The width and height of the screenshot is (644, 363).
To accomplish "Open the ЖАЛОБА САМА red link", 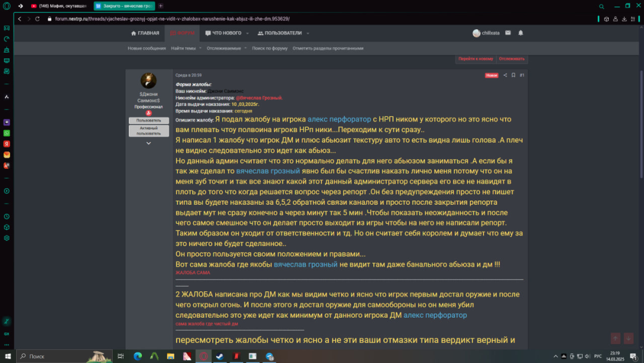I will click(193, 273).
